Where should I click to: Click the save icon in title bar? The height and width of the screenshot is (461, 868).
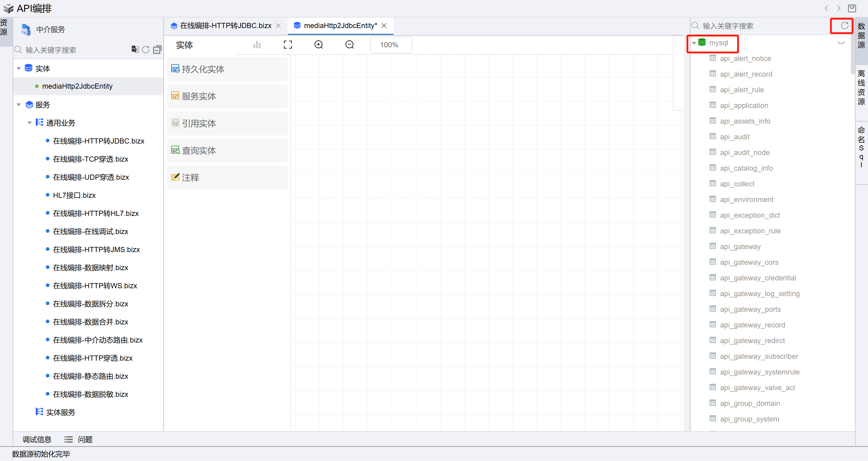tap(851, 8)
